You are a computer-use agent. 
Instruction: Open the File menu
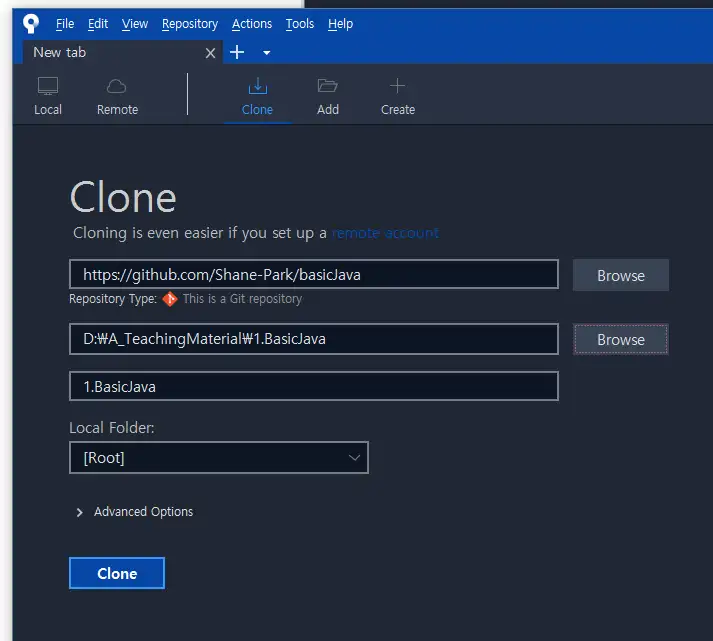tap(65, 24)
